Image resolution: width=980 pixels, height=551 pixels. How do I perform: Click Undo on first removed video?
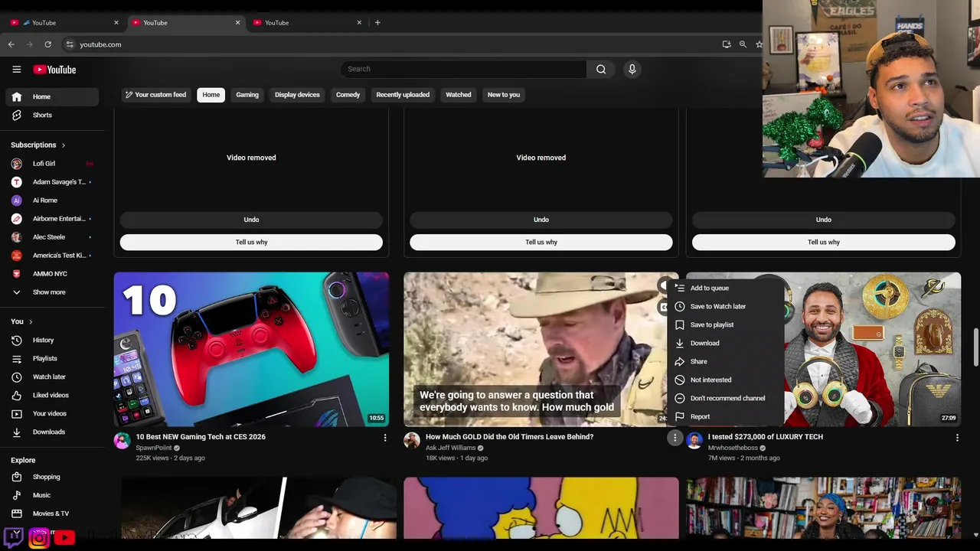(251, 220)
